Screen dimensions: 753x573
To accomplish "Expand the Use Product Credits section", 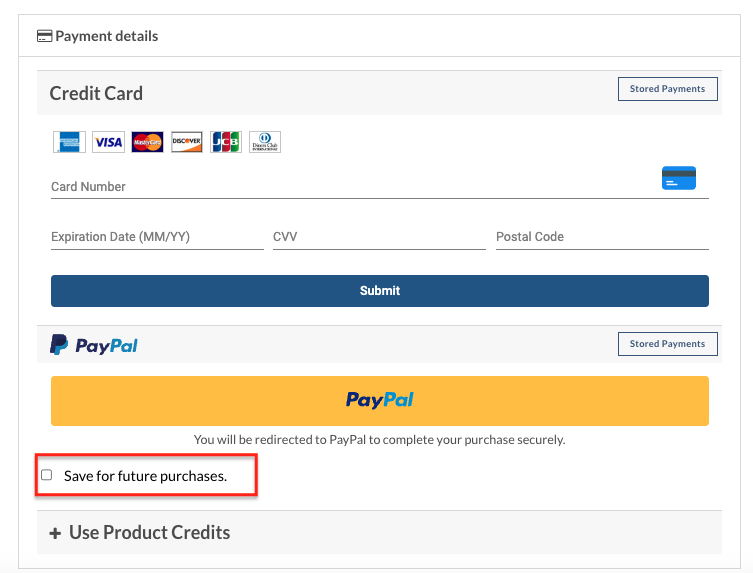I will (x=149, y=532).
